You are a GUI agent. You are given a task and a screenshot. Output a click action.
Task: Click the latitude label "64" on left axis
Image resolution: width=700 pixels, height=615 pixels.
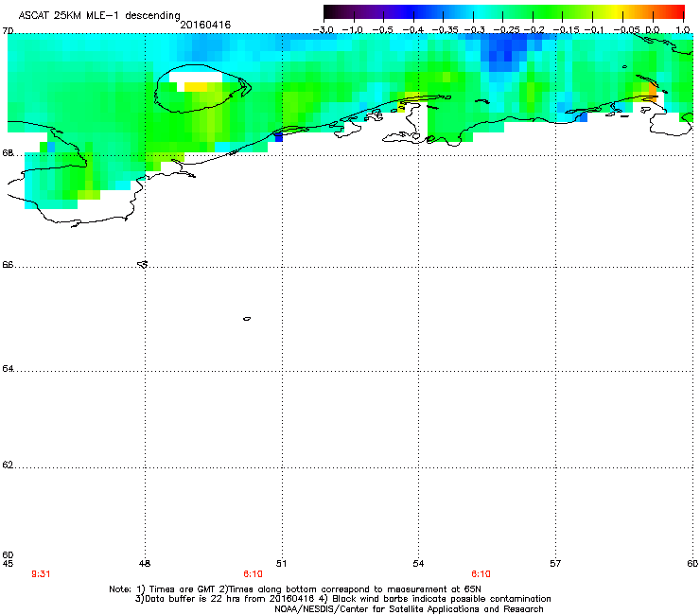[x=8, y=369]
